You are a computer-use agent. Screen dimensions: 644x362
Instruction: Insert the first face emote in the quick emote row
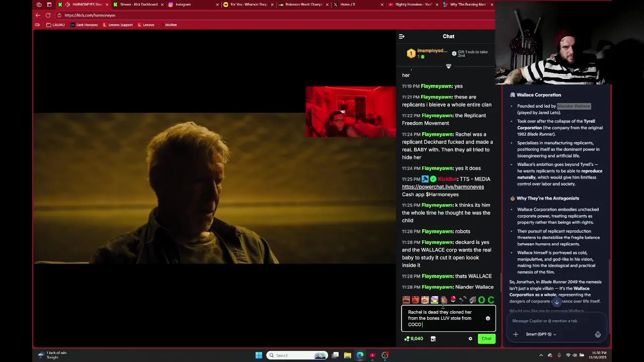click(x=406, y=300)
